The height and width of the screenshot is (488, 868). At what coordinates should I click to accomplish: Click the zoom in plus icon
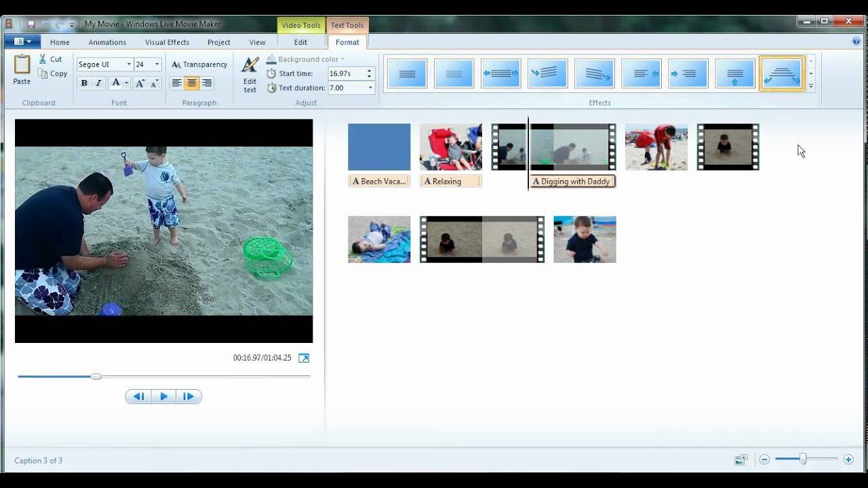pos(848,460)
